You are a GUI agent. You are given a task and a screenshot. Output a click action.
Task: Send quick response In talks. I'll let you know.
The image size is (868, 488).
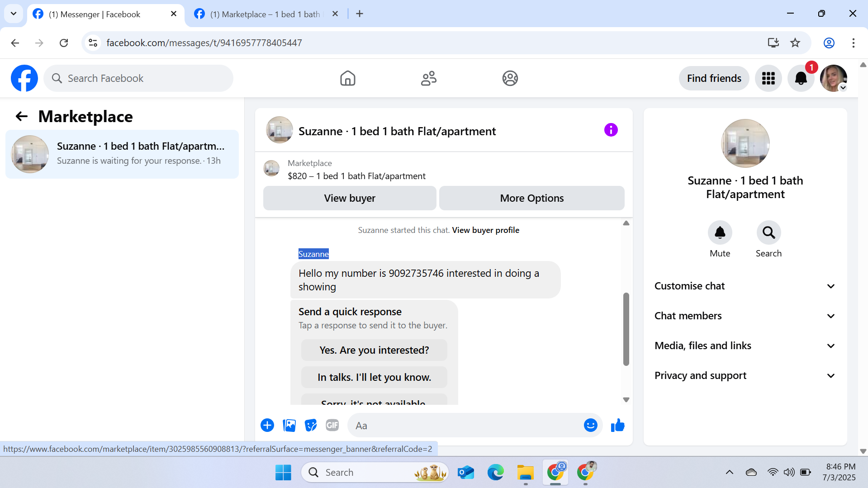pos(374,377)
